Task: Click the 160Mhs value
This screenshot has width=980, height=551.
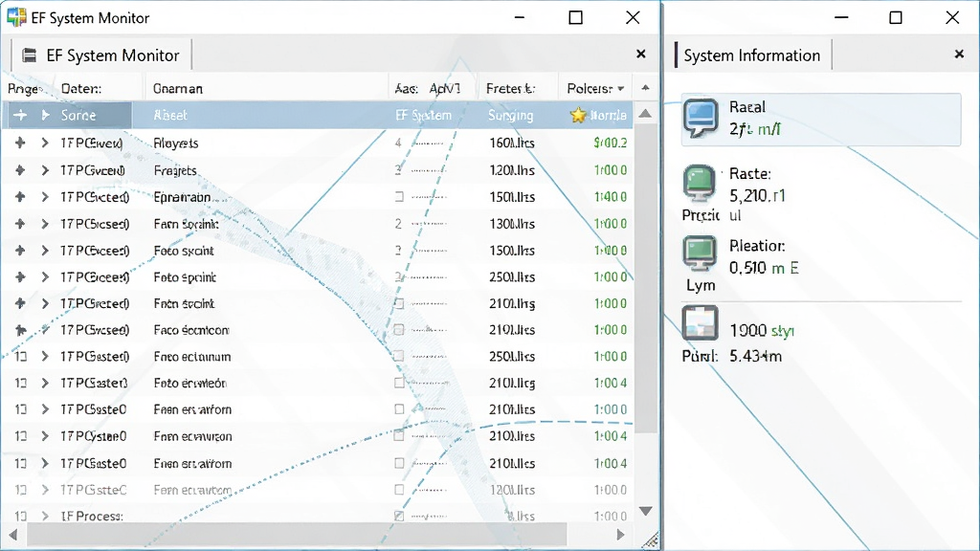Action: pos(512,143)
